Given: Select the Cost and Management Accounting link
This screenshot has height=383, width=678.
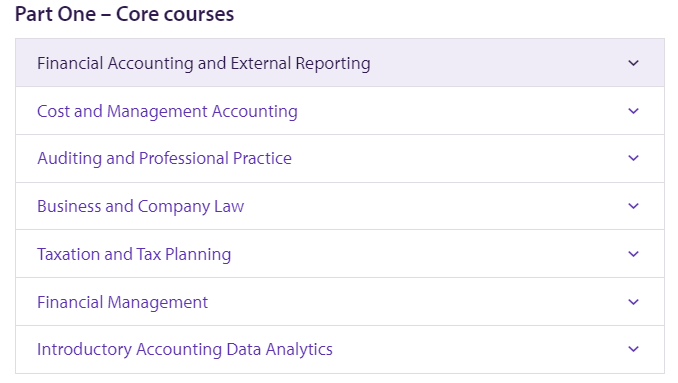Looking at the screenshot, I should point(167,112).
